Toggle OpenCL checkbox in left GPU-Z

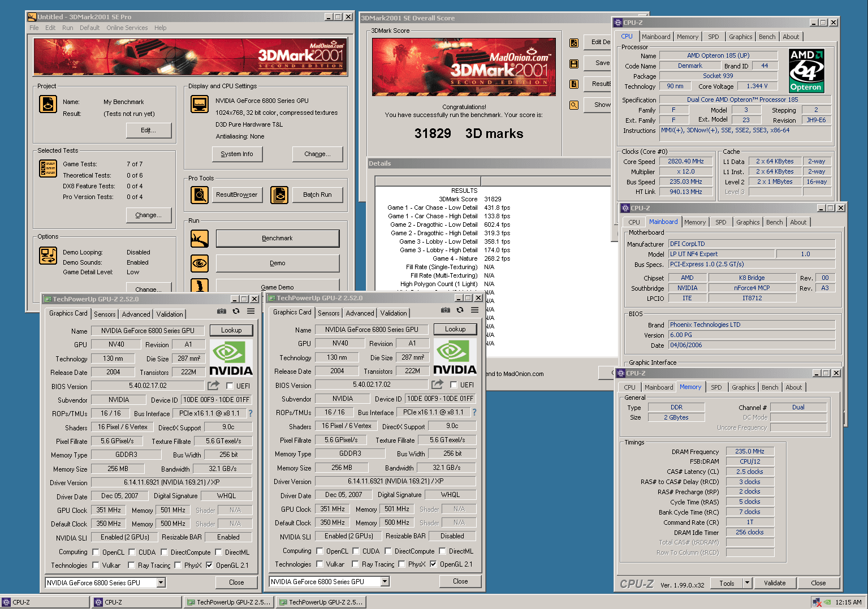(96, 552)
